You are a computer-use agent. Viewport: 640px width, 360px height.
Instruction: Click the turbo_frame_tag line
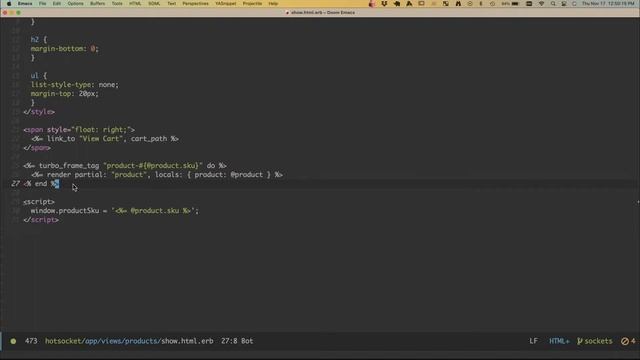coord(125,166)
